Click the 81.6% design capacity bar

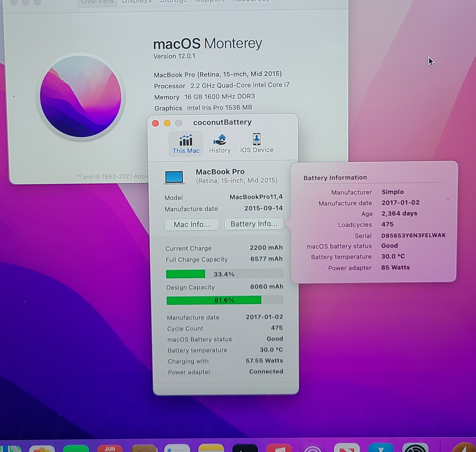pos(225,300)
